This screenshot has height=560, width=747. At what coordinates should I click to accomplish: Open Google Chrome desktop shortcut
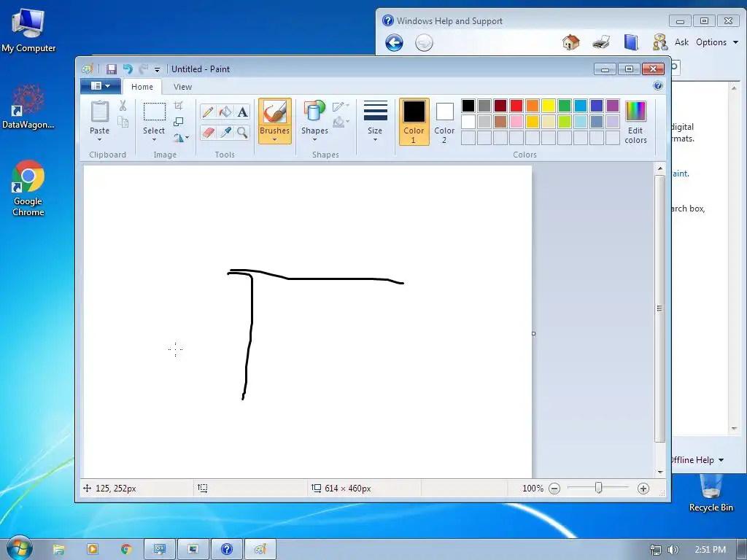pos(28,188)
